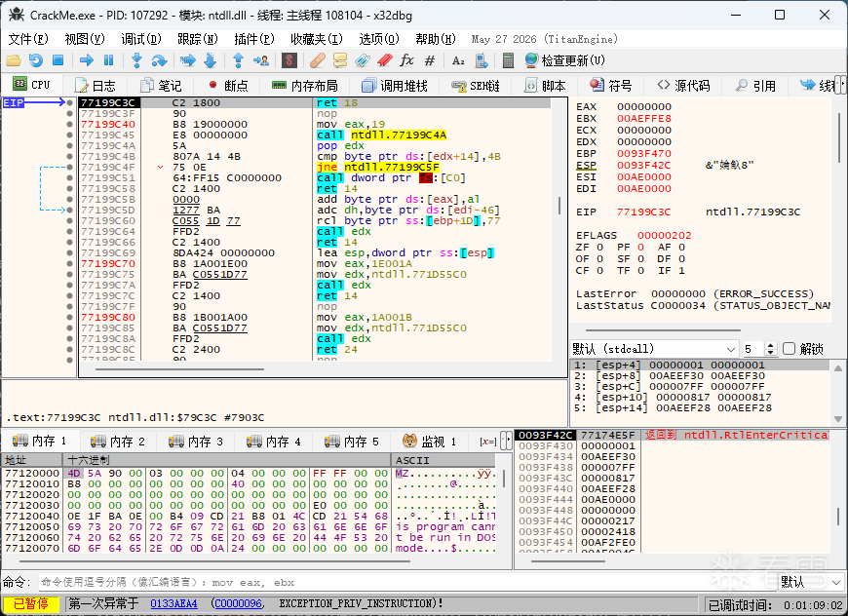Increase the argument count stepper up arrow

point(771,345)
